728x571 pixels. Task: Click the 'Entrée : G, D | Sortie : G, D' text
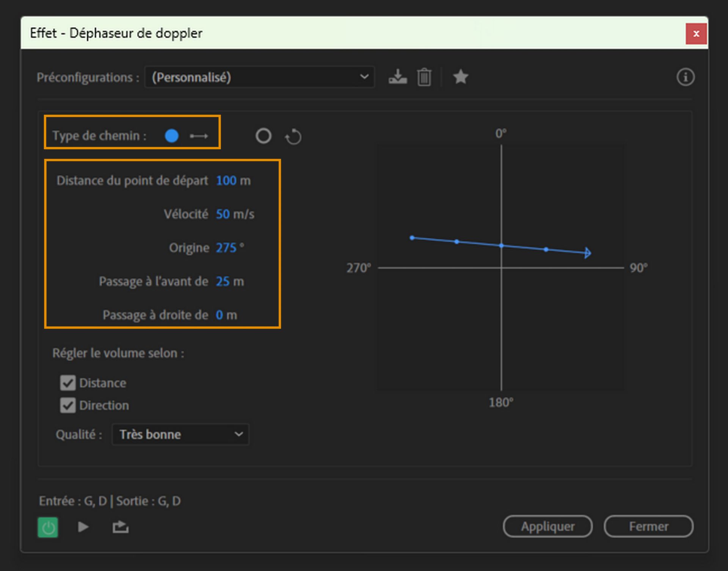pos(110,501)
